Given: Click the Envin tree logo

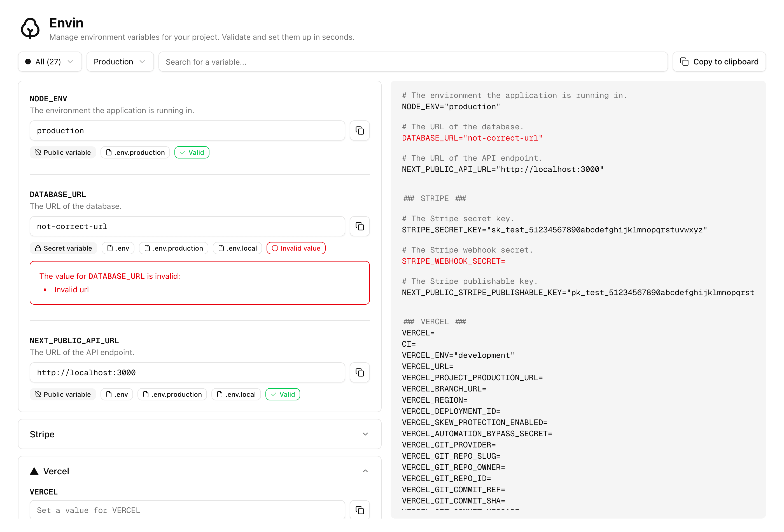Looking at the screenshot, I should point(30,28).
